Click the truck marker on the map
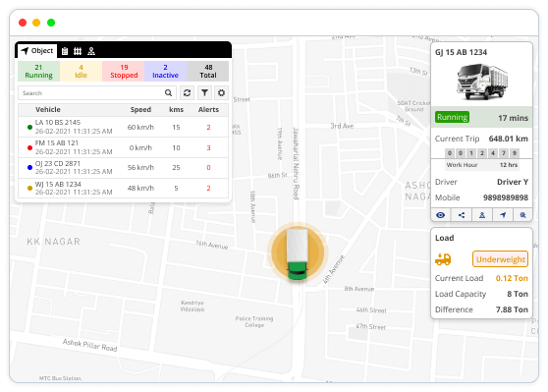548x392 pixels. (298, 253)
